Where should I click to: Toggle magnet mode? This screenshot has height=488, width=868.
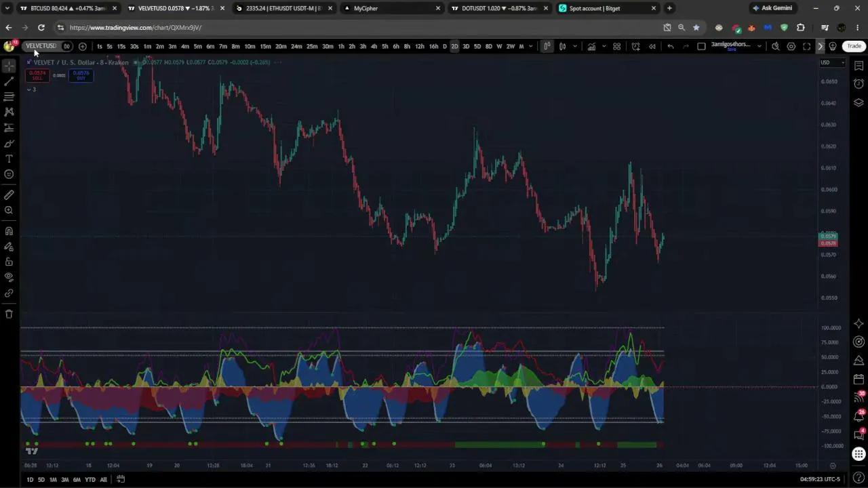click(x=9, y=230)
